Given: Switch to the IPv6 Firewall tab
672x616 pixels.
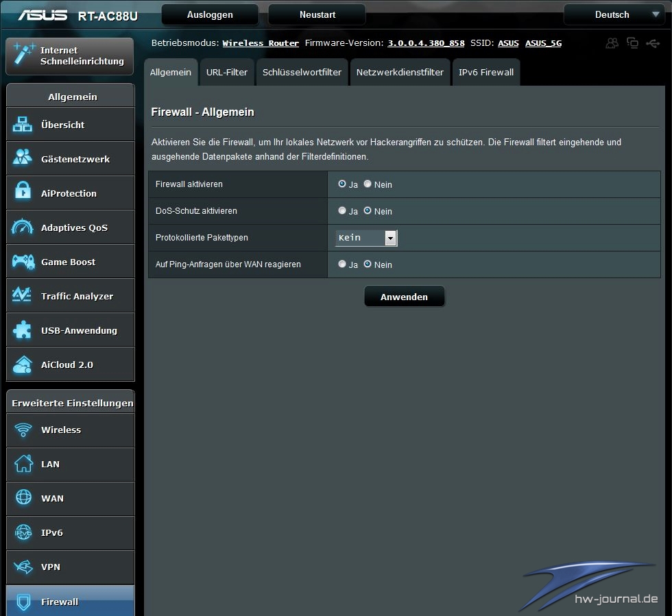Looking at the screenshot, I should tap(486, 72).
